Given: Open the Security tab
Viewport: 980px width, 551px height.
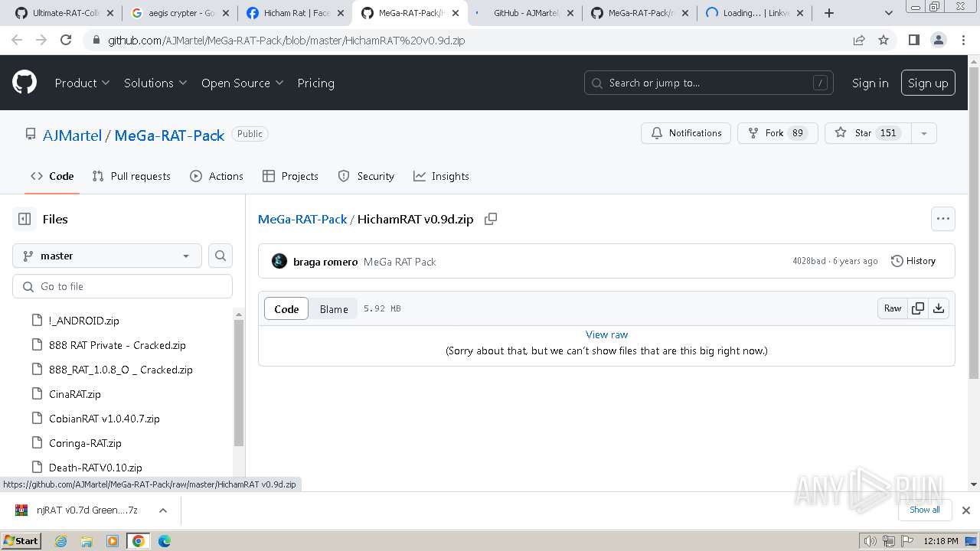Looking at the screenshot, I should pyautogui.click(x=366, y=176).
